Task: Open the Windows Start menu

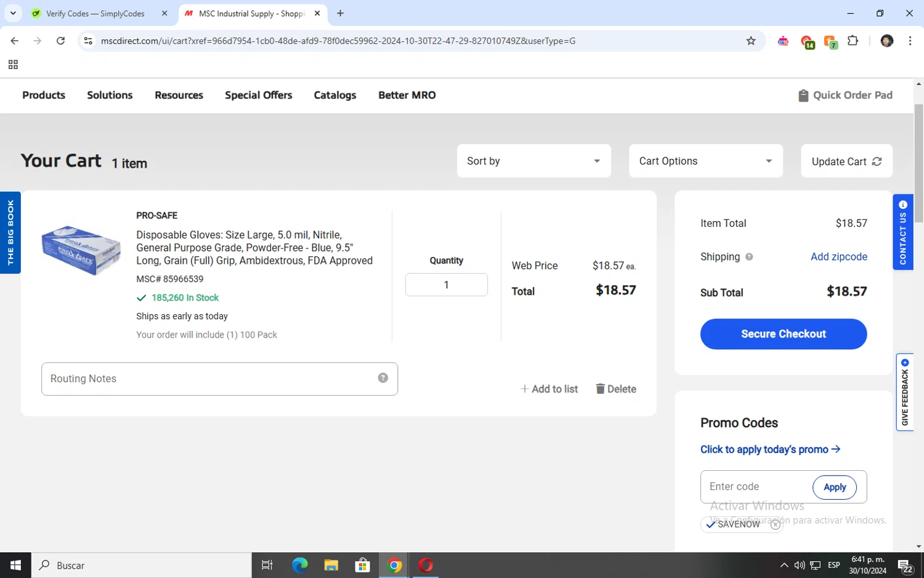Action: pos(15,565)
